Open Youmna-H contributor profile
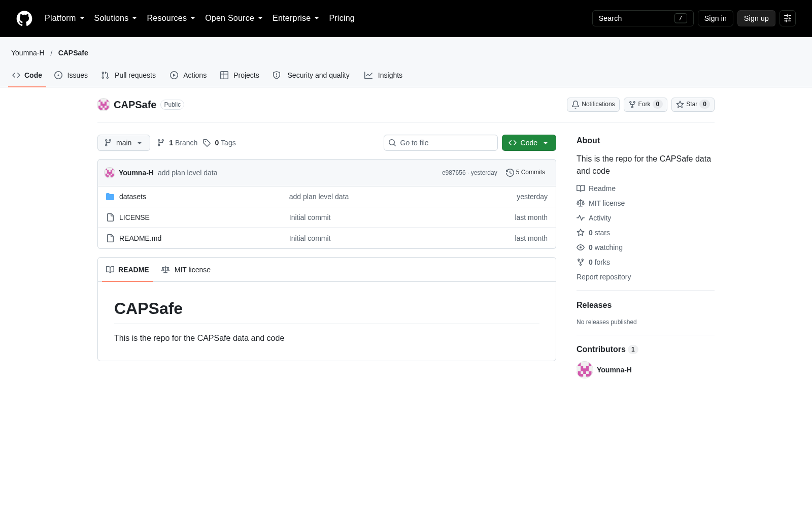Screen dimensions: 812x508 pyautogui.click(x=614, y=370)
